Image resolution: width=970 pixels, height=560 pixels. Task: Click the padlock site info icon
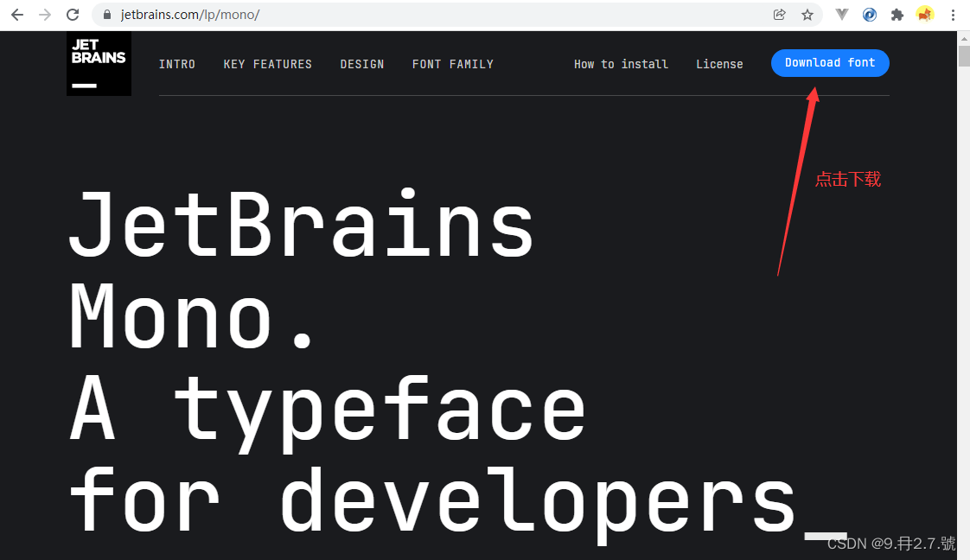107,15
